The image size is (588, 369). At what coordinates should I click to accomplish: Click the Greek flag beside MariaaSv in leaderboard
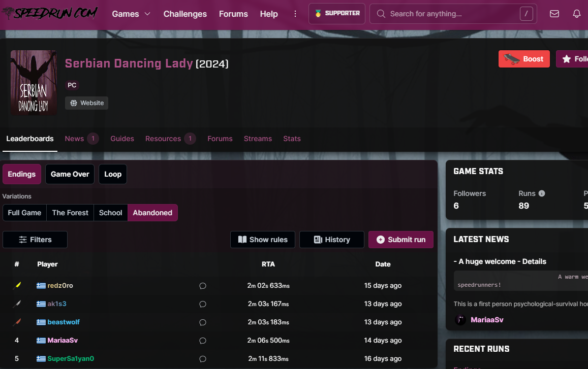41,341
